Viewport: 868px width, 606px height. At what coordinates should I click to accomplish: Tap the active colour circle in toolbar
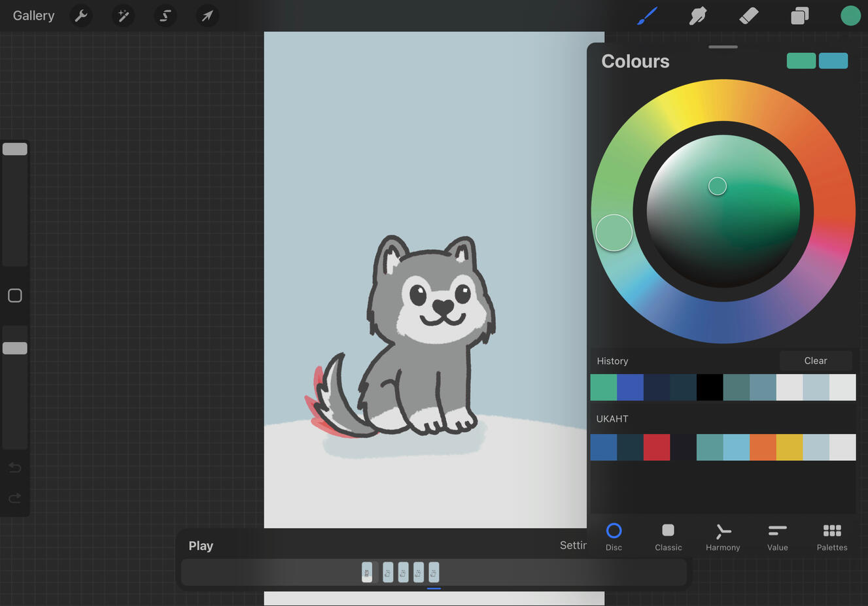pos(850,16)
